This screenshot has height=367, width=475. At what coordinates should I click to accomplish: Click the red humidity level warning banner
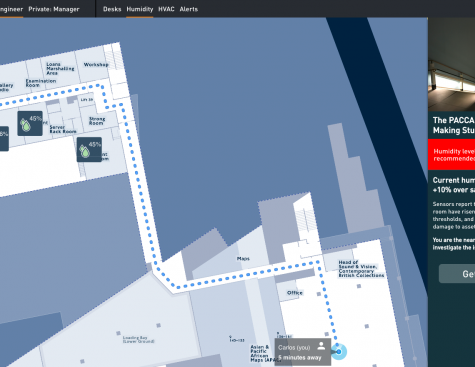point(452,155)
